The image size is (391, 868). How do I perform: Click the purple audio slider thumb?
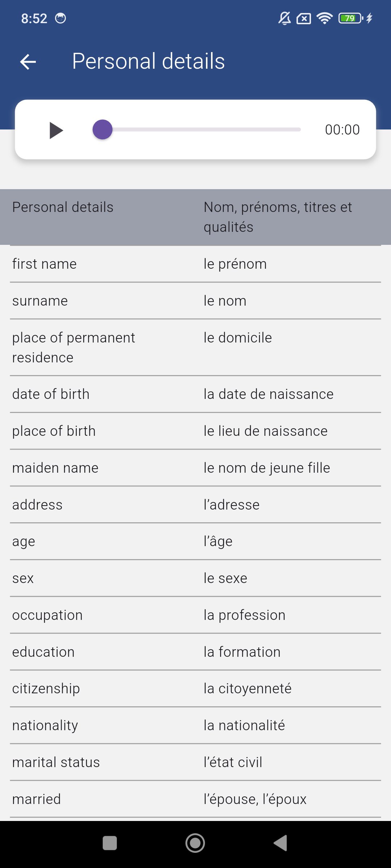[102, 129]
